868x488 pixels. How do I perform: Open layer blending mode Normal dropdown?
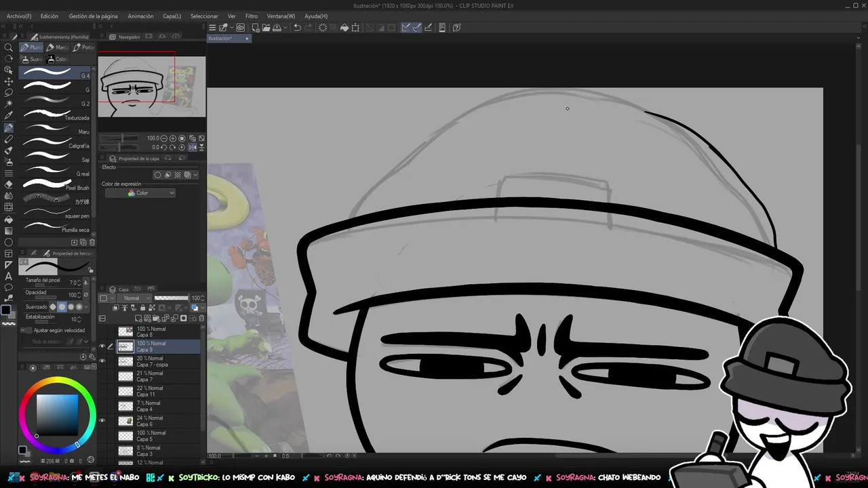tap(134, 298)
